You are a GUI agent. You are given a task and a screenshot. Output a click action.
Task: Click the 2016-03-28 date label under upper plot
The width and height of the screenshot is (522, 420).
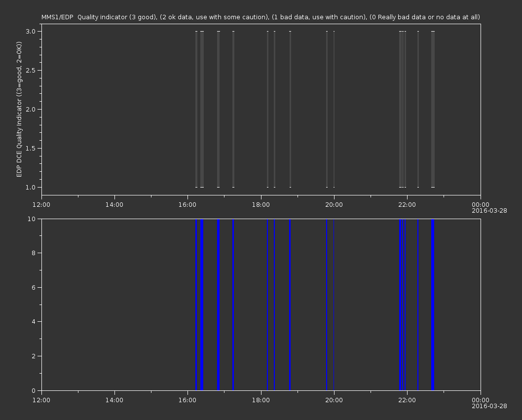pyautogui.click(x=489, y=211)
